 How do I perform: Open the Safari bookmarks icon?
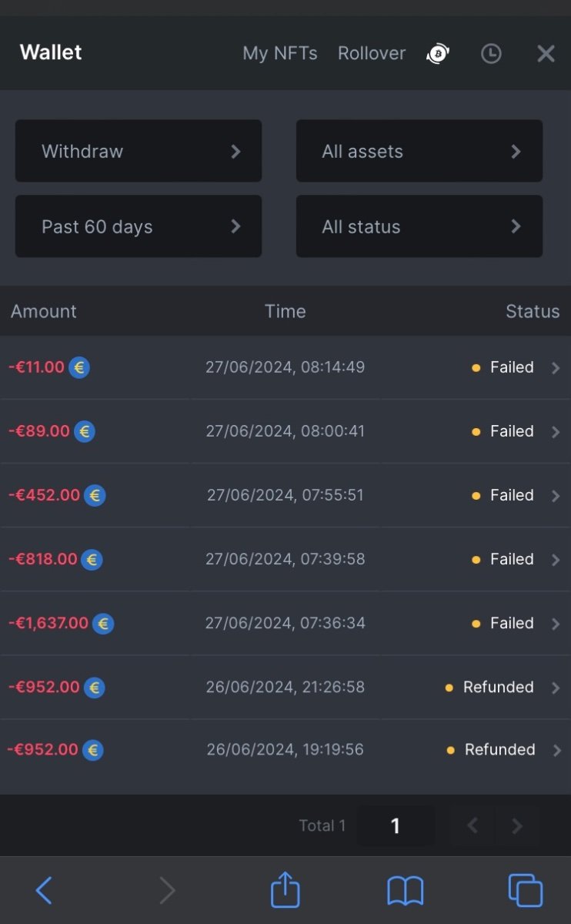click(x=405, y=891)
